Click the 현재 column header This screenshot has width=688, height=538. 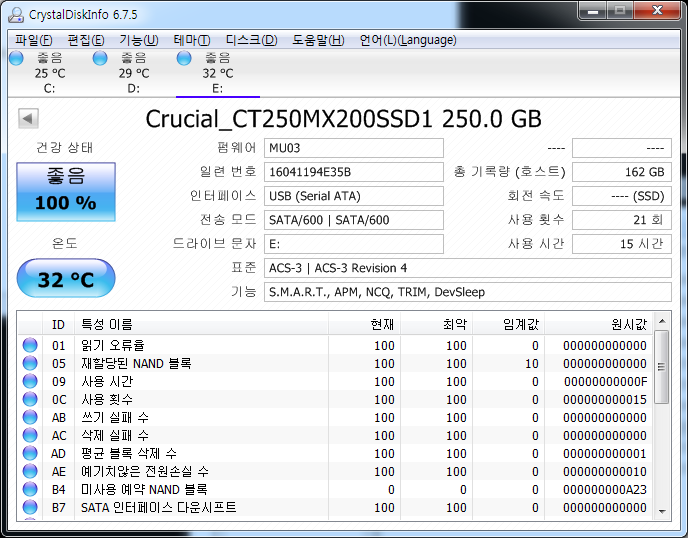click(x=364, y=324)
